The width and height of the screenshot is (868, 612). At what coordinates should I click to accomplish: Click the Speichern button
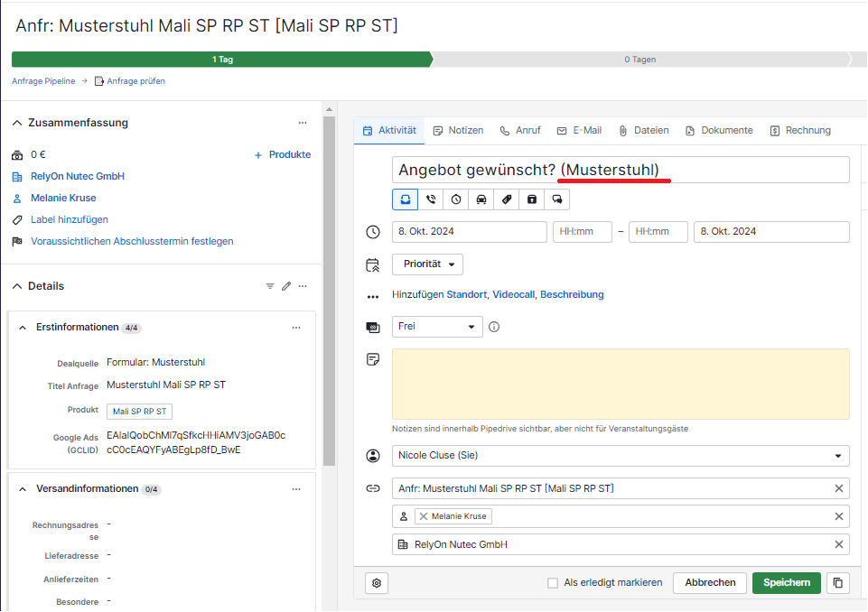(x=786, y=583)
